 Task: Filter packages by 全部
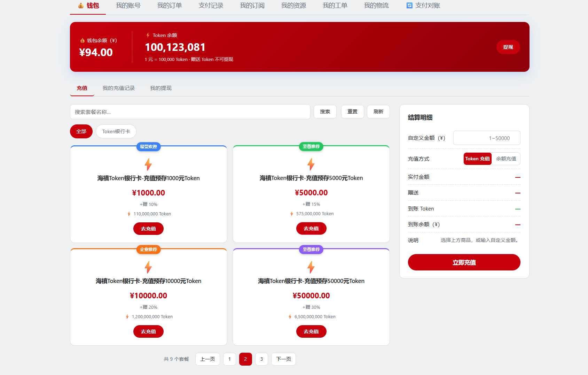point(81,131)
